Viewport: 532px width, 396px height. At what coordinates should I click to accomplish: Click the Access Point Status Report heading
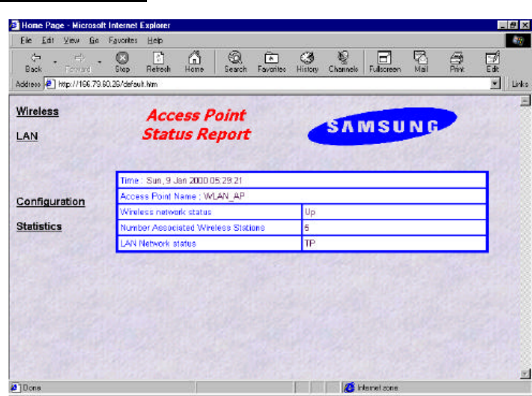coord(196,125)
